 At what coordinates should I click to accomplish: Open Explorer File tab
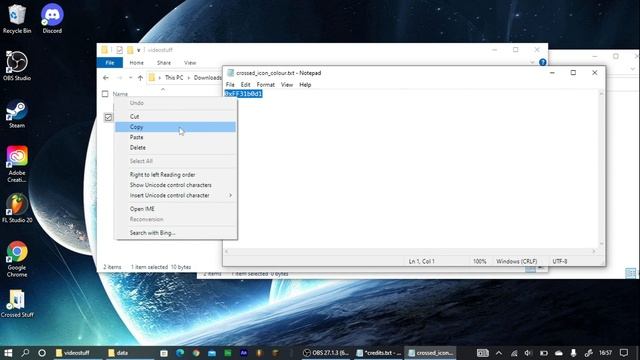click(x=110, y=62)
